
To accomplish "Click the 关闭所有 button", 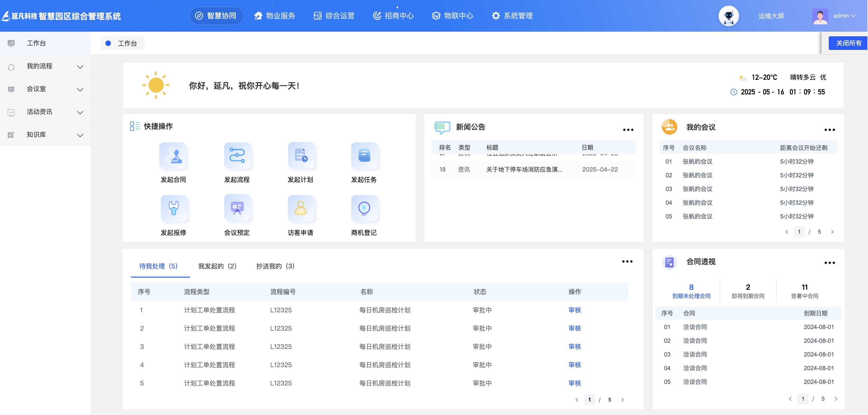I will pyautogui.click(x=848, y=43).
